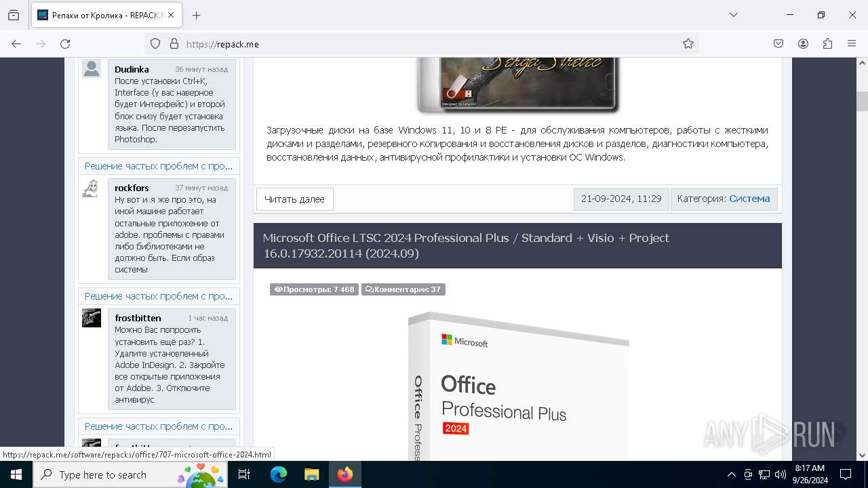Click the Комментарии: 37 badge
The width and height of the screenshot is (868, 488).
click(x=403, y=289)
